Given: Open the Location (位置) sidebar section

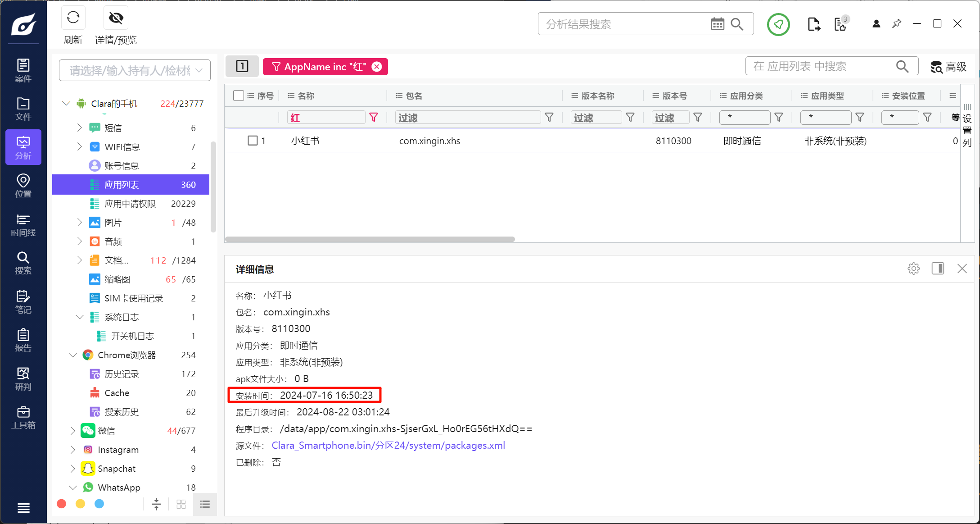Looking at the screenshot, I should click(23, 186).
